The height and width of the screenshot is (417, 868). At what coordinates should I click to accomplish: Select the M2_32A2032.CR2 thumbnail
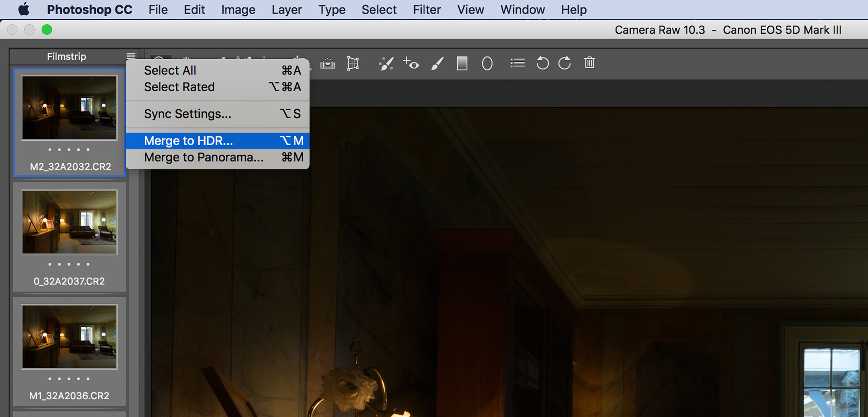[69, 108]
